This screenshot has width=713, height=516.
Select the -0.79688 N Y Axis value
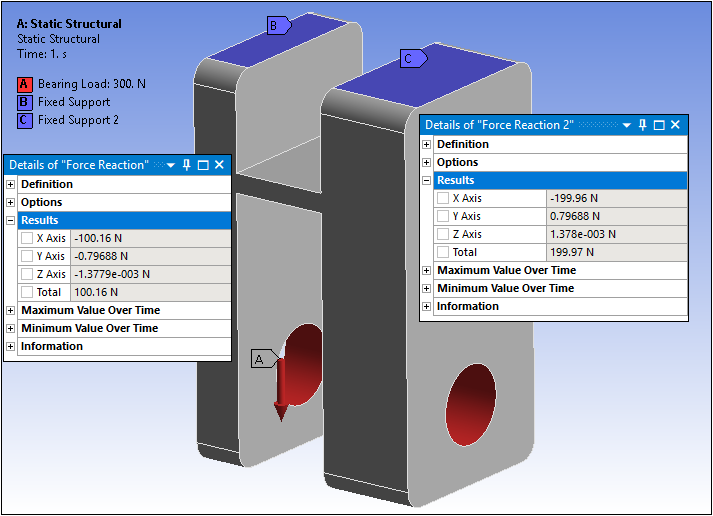coord(151,256)
